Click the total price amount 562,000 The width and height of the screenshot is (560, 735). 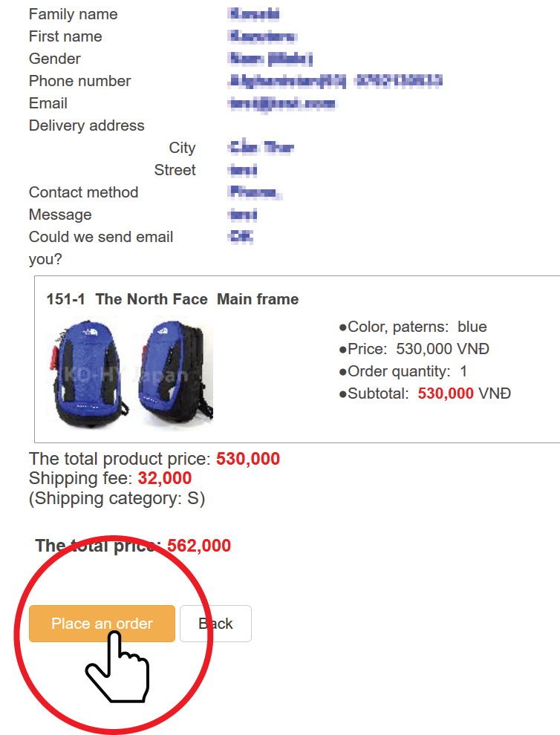[199, 546]
